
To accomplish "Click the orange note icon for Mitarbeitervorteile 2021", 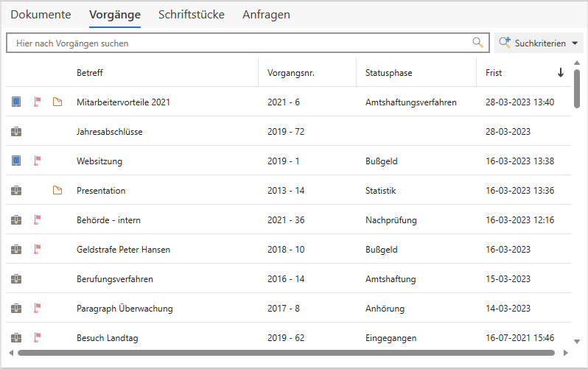I will point(57,102).
